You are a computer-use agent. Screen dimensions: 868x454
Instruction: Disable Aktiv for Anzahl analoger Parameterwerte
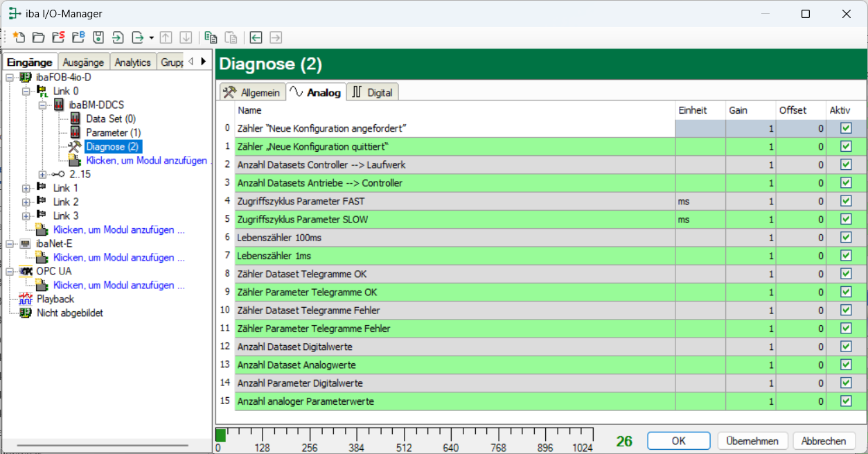pyautogui.click(x=846, y=401)
